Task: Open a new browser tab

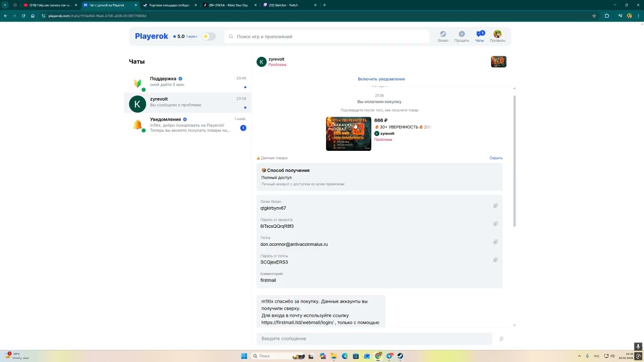Action: (325, 5)
